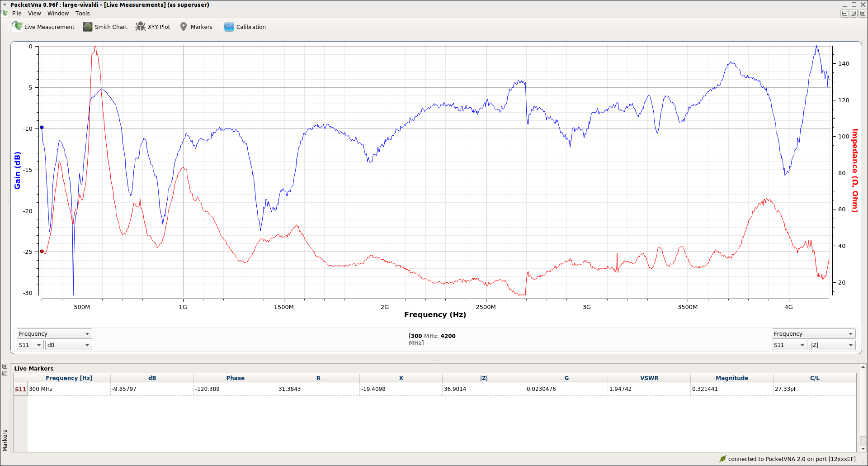Click the X column header

[x=401, y=378]
